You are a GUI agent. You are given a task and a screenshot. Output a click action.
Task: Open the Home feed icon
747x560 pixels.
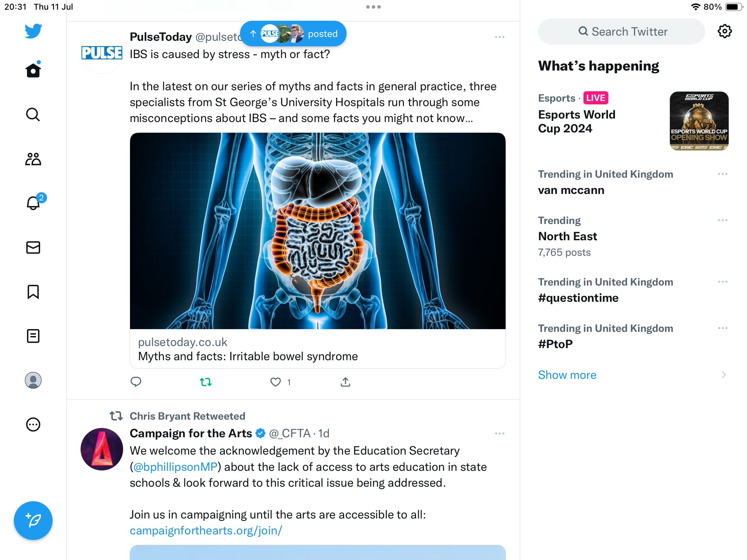(x=33, y=71)
